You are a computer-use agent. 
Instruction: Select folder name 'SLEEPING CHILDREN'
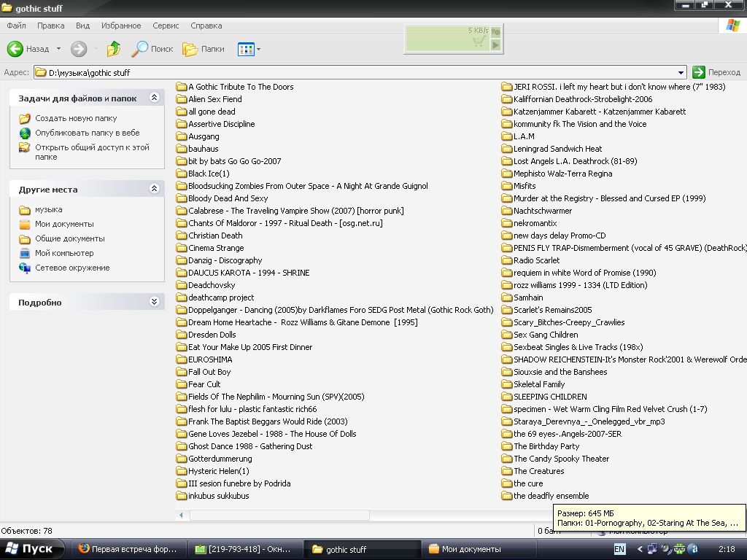pyautogui.click(x=550, y=397)
